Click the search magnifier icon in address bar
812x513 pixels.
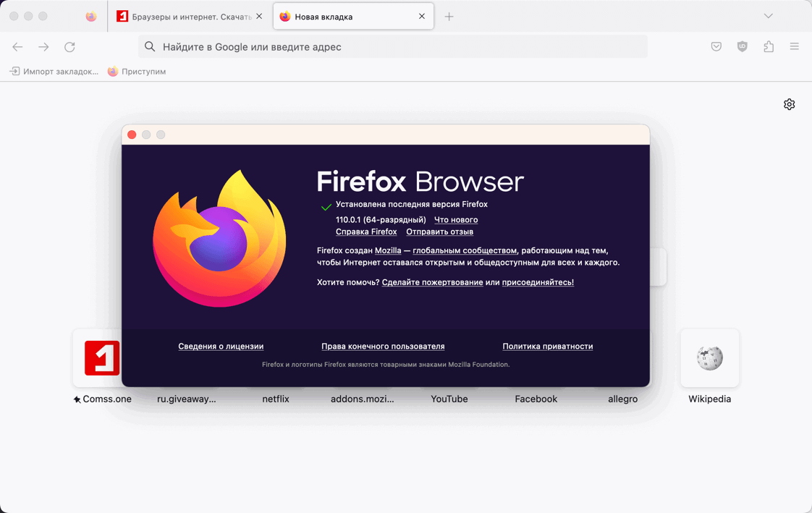coord(150,46)
